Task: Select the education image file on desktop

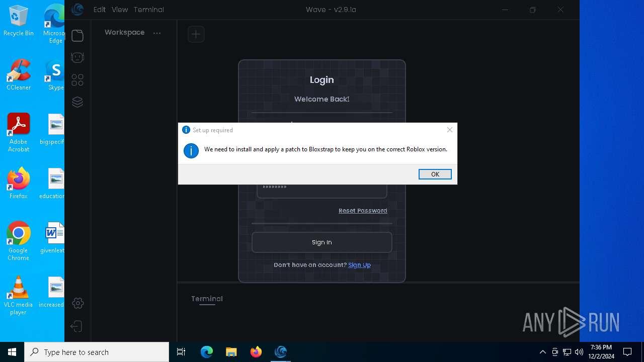Action: [52, 184]
